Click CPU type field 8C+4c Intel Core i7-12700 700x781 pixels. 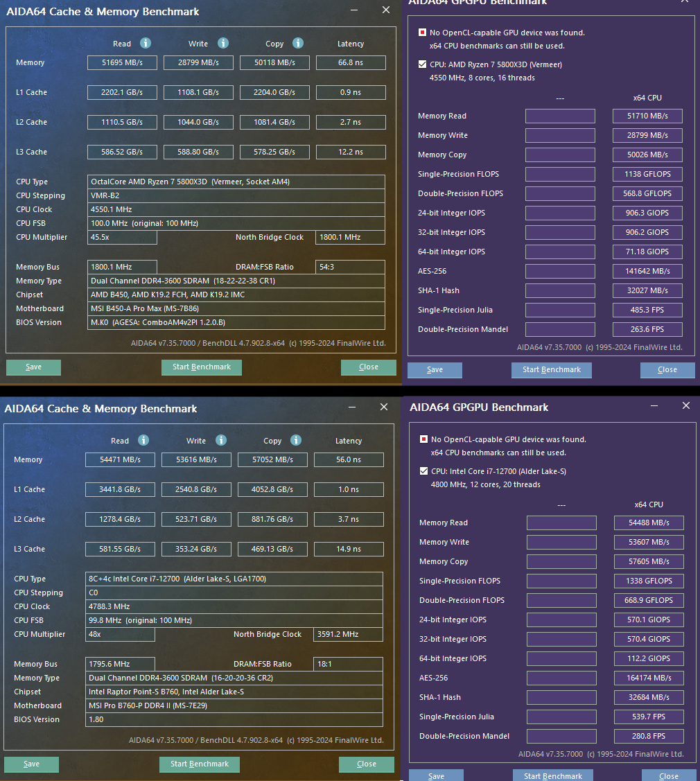234,579
